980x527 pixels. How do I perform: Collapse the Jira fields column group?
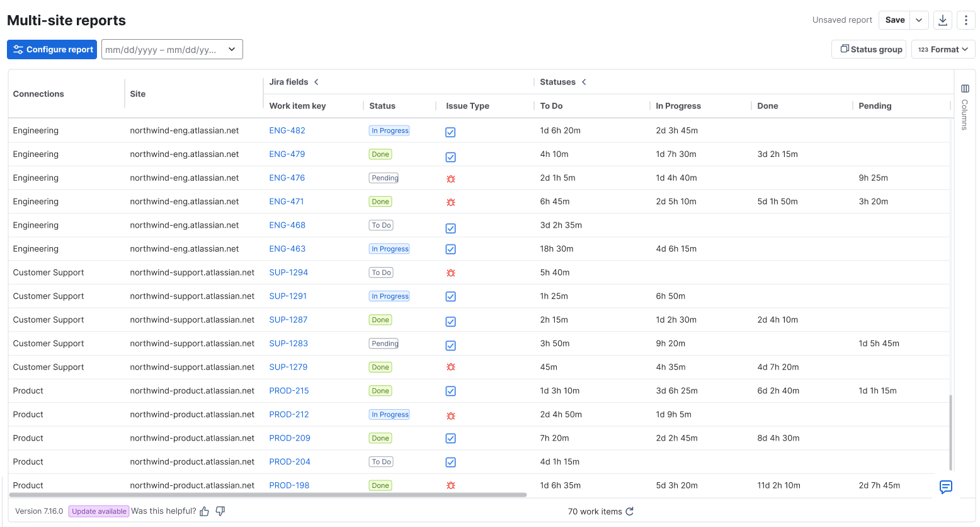coord(316,82)
